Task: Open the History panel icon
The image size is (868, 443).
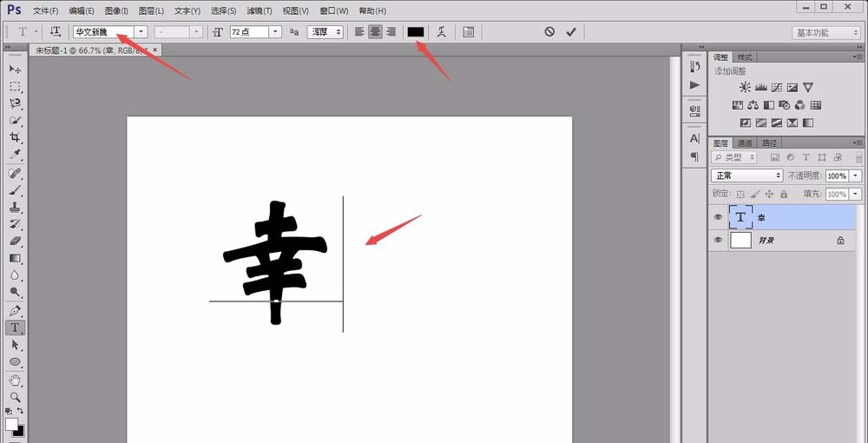Action: (x=694, y=67)
